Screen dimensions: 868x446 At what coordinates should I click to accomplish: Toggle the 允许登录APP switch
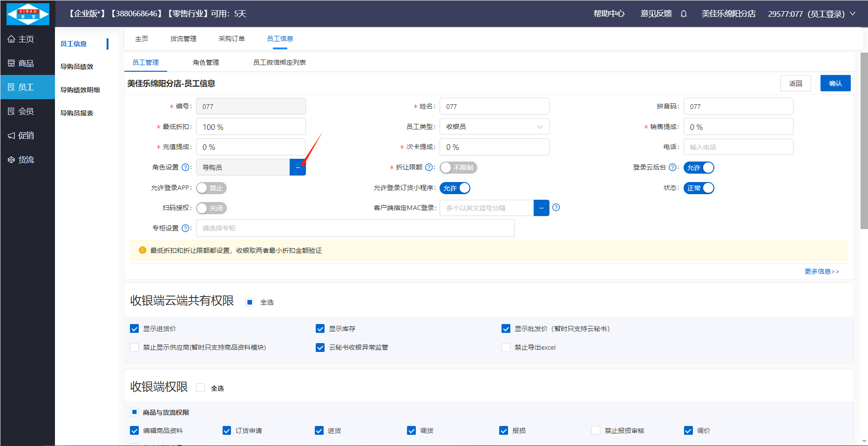click(x=211, y=188)
